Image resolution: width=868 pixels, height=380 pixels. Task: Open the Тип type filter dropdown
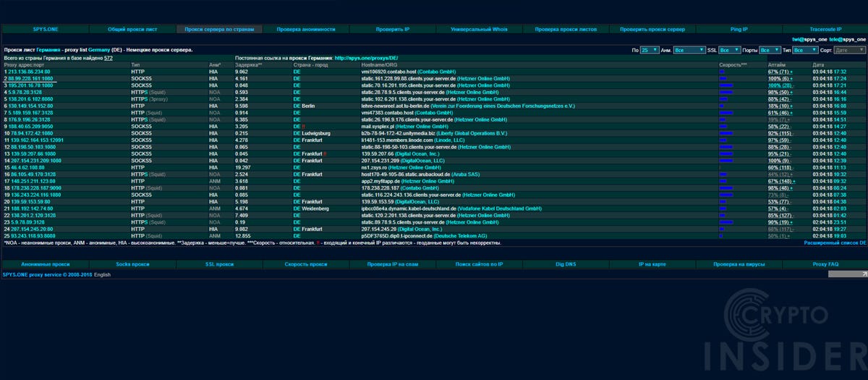pos(806,50)
